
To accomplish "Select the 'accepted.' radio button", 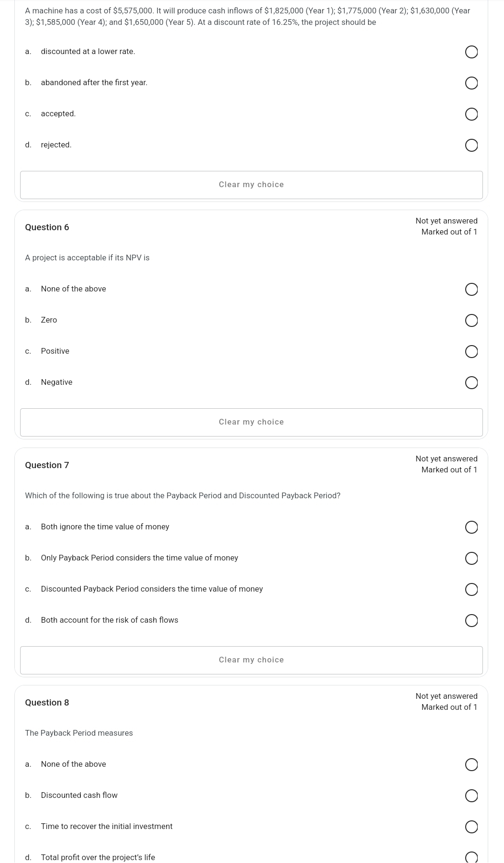I will pos(471,114).
